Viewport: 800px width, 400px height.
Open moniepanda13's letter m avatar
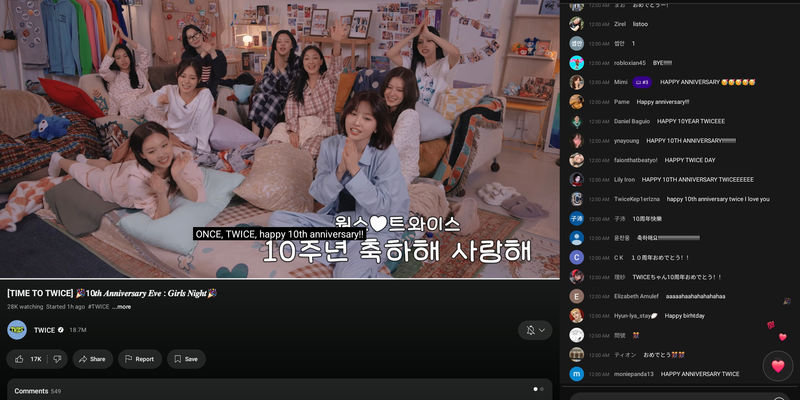tap(577, 374)
